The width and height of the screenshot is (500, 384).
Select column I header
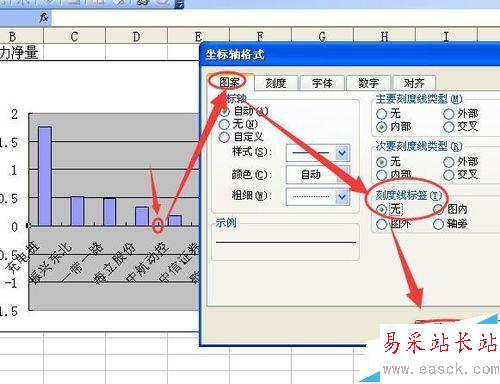(446, 36)
